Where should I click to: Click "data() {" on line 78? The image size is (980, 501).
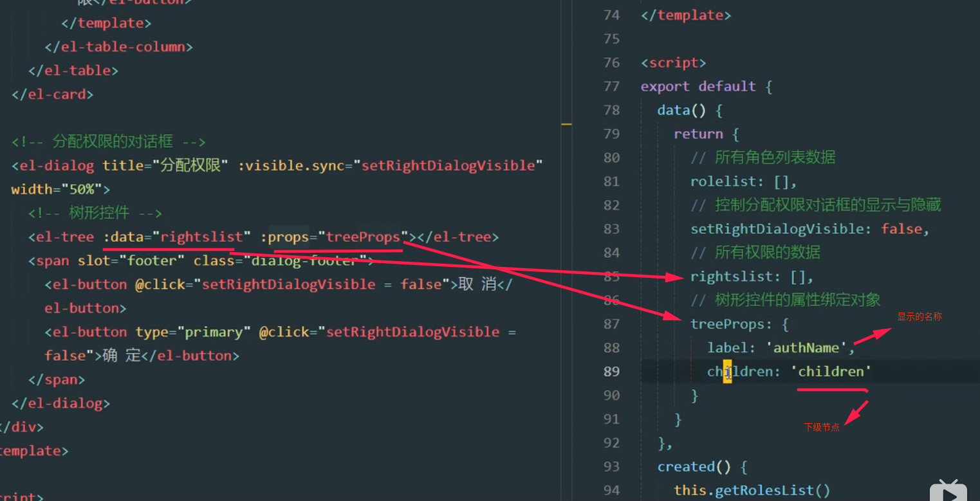pos(690,110)
